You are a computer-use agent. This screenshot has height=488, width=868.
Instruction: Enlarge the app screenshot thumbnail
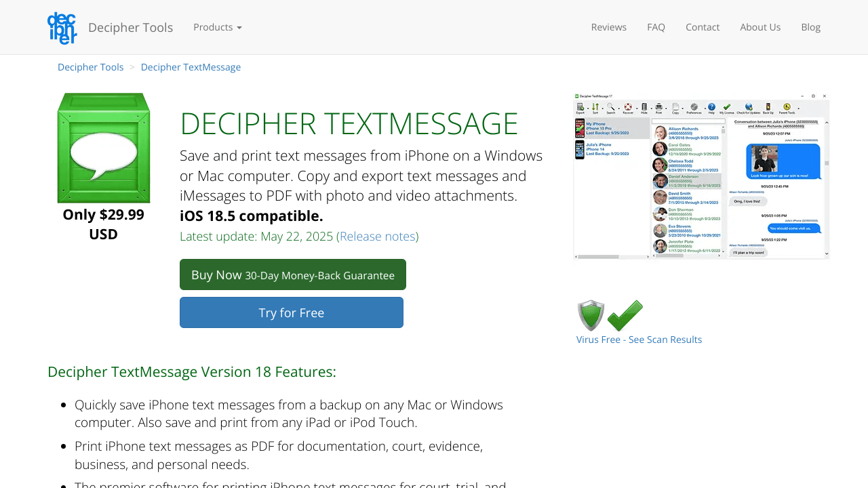point(701,176)
